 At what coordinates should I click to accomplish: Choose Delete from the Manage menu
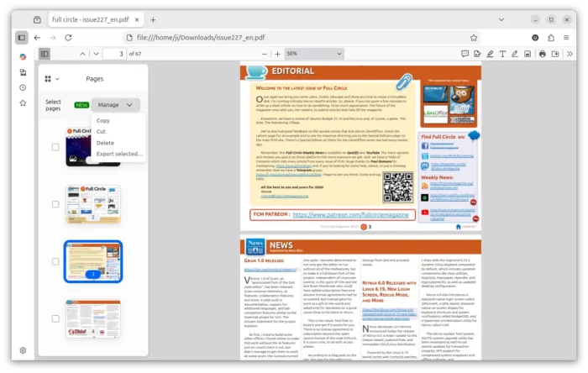[105, 143]
